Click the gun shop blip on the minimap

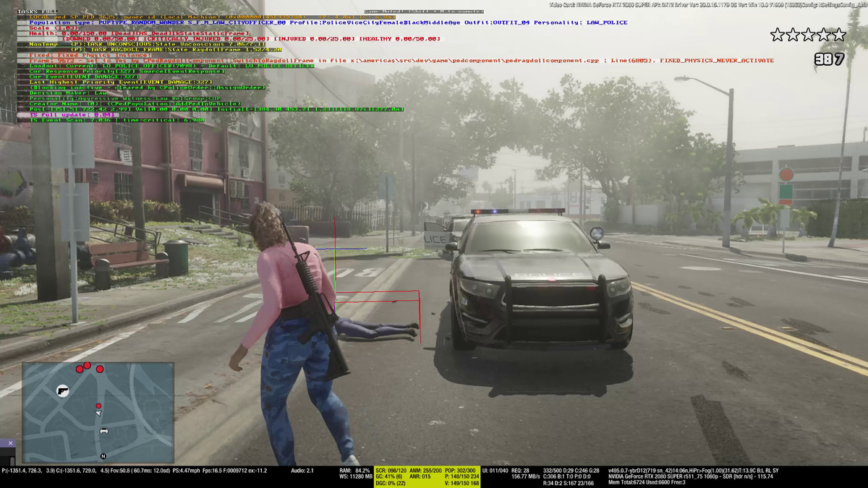63,390
